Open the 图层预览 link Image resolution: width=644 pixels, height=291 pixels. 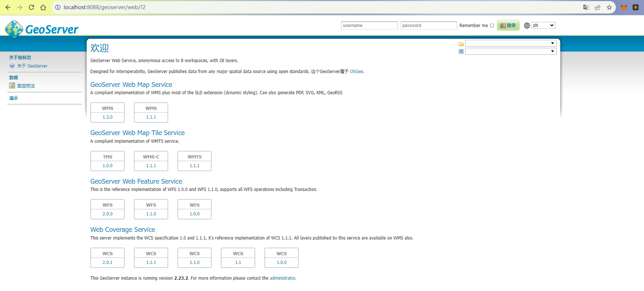pos(26,86)
